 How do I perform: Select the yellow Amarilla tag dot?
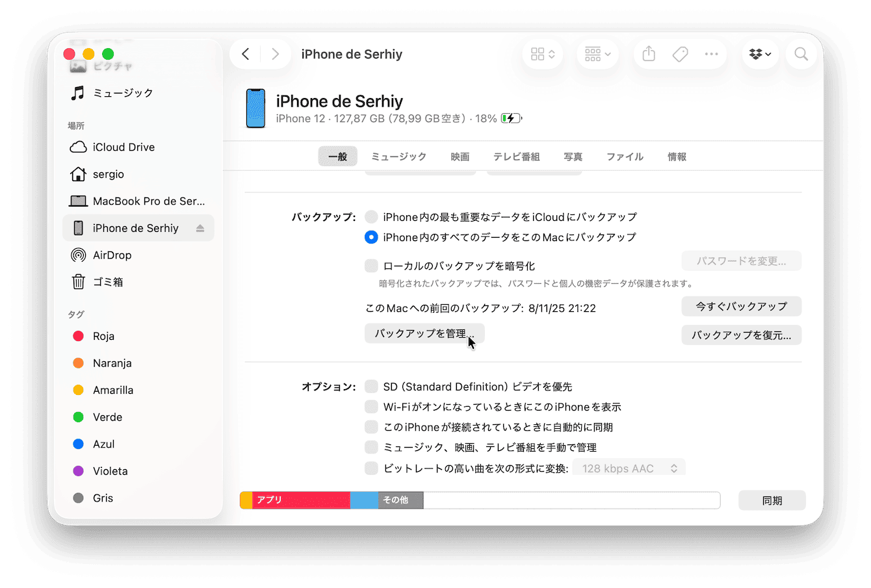point(78,390)
